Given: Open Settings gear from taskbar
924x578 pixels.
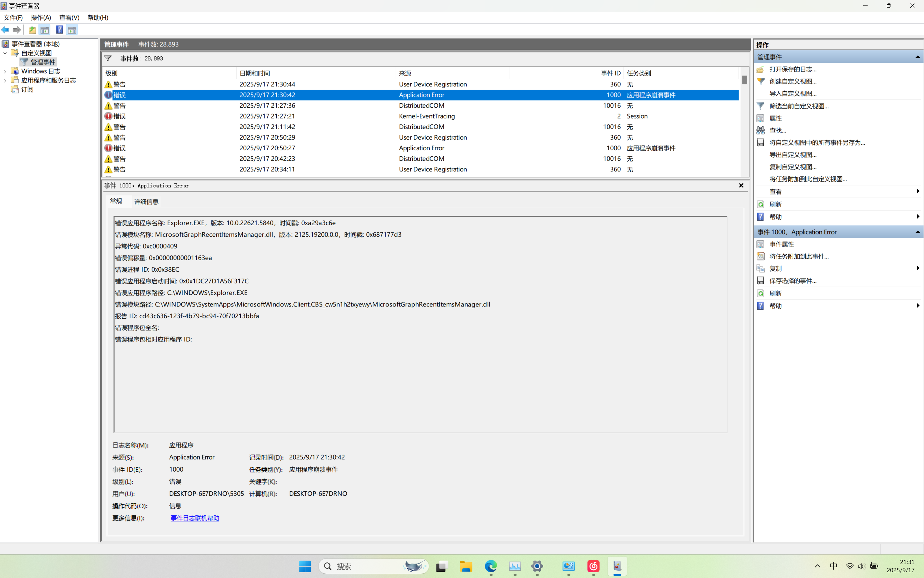Looking at the screenshot, I should (537, 566).
